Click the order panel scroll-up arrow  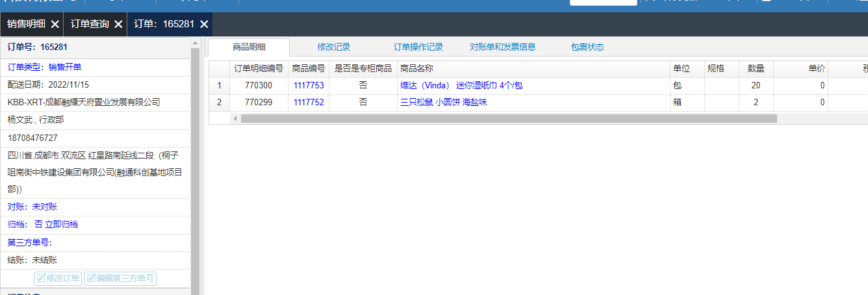(195, 44)
